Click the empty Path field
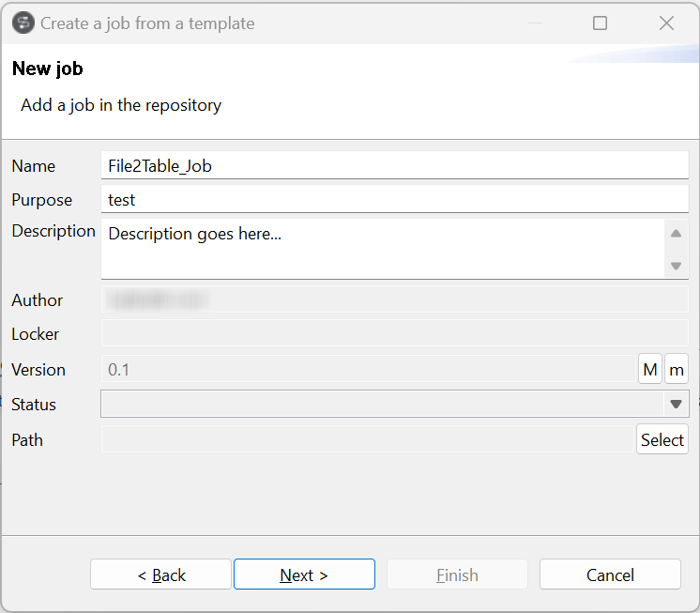 point(368,439)
